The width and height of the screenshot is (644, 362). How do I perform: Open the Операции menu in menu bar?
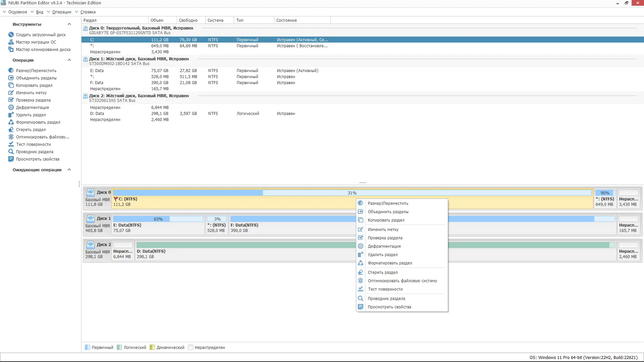pos(61,12)
